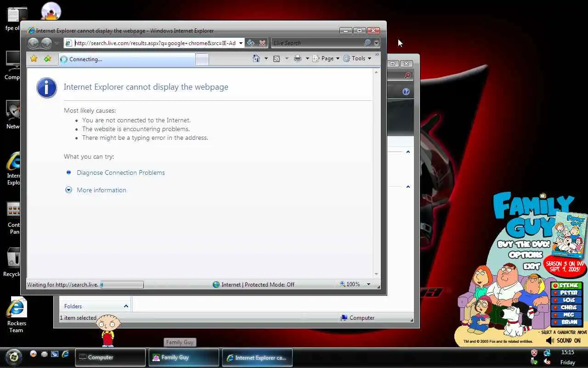Screen dimensions: 588x368
Task: Click Diagnose Connection Problems link
Action: click(x=121, y=172)
